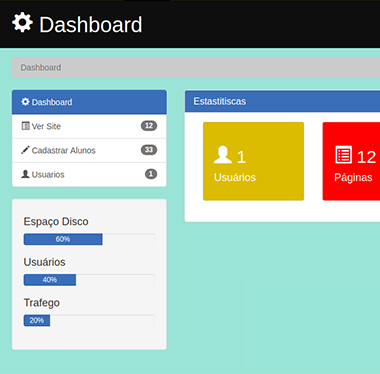Click the Espaço Disco label
The width and height of the screenshot is (380, 374).
56,222
